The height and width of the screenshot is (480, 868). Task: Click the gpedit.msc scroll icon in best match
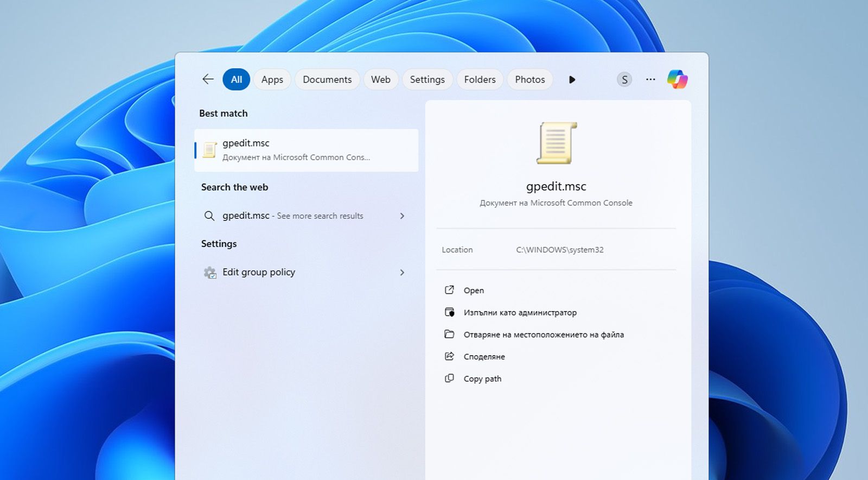point(209,150)
